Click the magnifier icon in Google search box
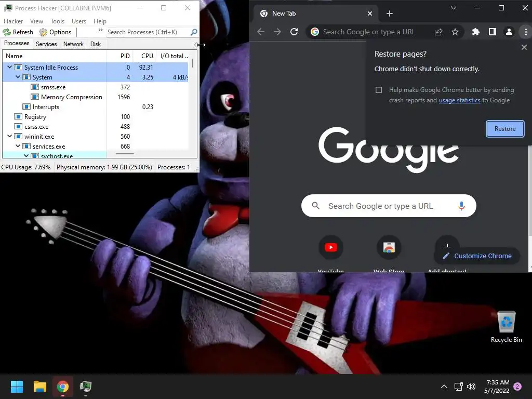Image resolution: width=532 pixels, height=399 pixels. (315, 206)
